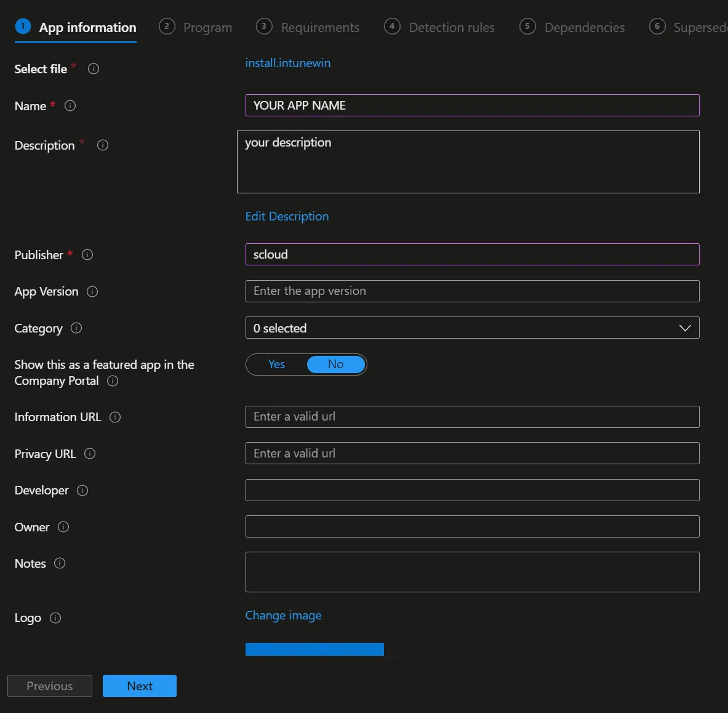Open Detection rules step tab

coord(439,28)
